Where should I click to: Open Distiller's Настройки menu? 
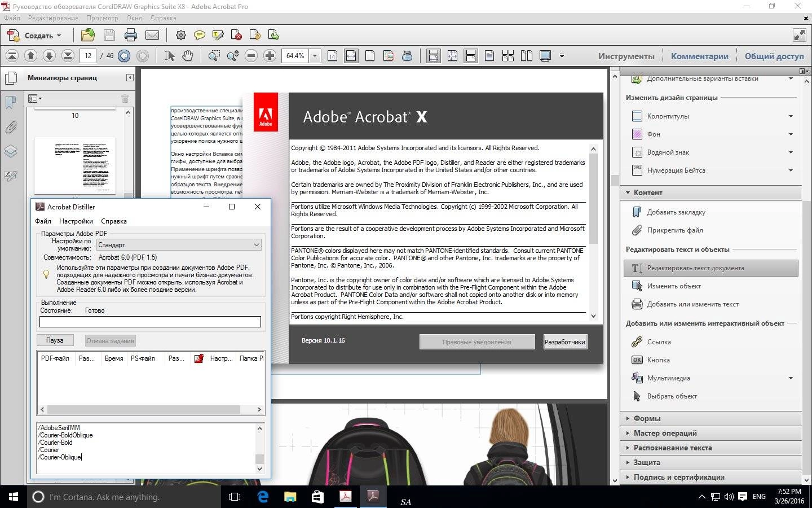pyautogui.click(x=76, y=221)
